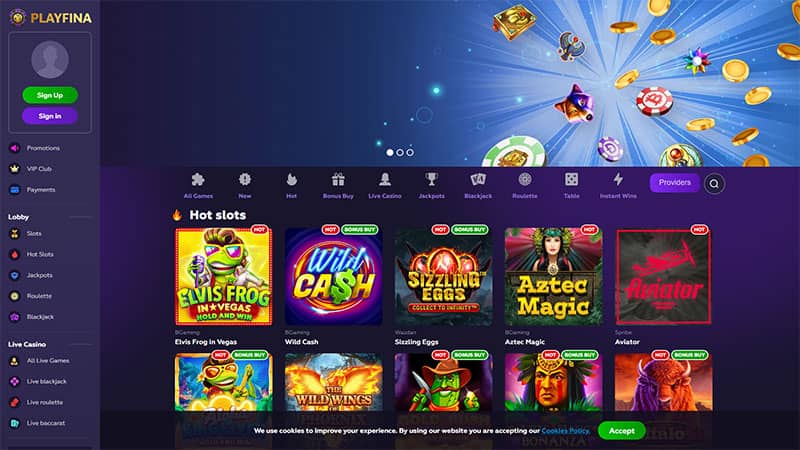Screen dimensions: 800x450
Task: Open the Providers dropdown
Action: click(674, 183)
